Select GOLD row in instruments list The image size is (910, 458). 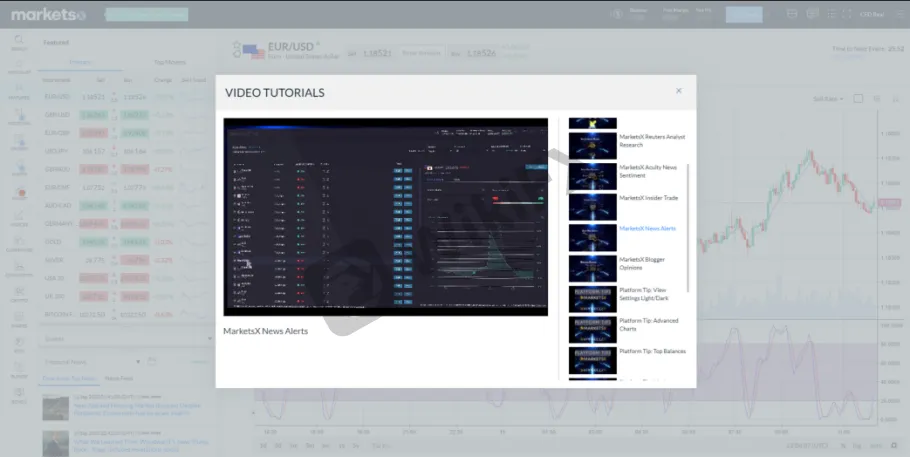[x=125, y=241]
